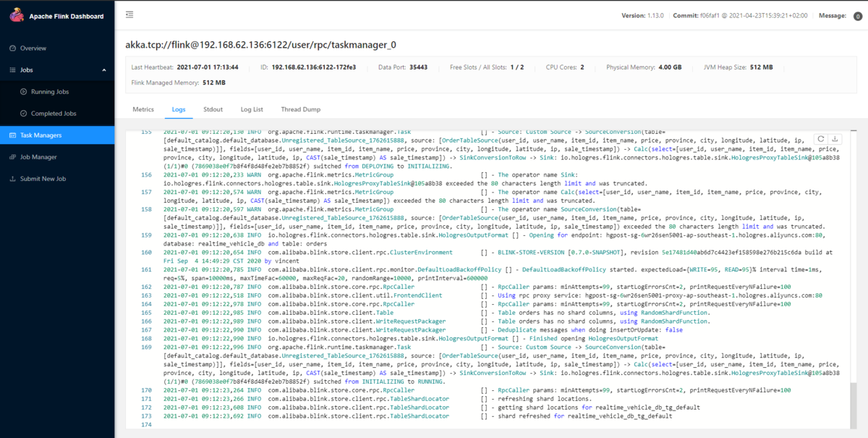Click the taskmanager_0 akka address heading
Screen dimensions: 868x438
(260, 44)
